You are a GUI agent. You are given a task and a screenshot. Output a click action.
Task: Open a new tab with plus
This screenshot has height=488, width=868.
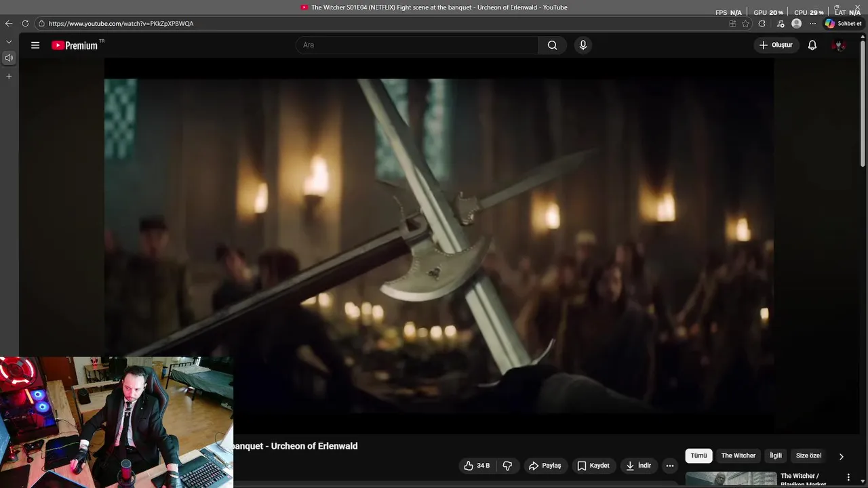pyautogui.click(x=9, y=77)
